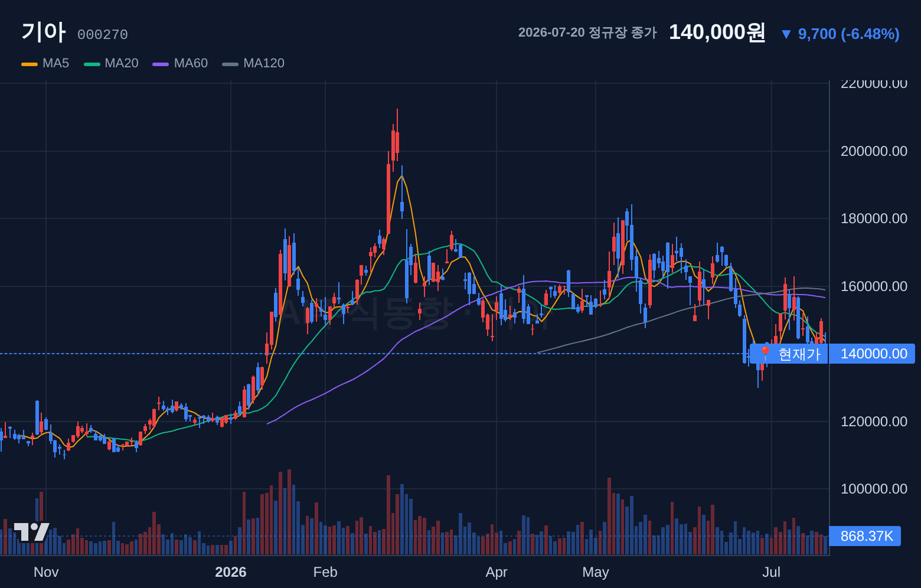Click the TradingView logo icon
Image resolution: width=921 pixels, height=588 pixels.
coord(31,532)
